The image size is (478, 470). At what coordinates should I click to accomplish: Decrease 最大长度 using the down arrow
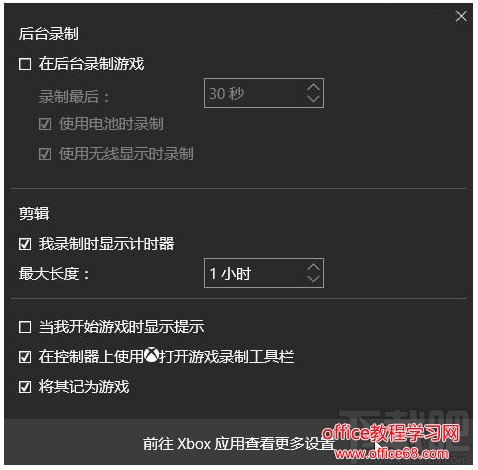pos(313,278)
